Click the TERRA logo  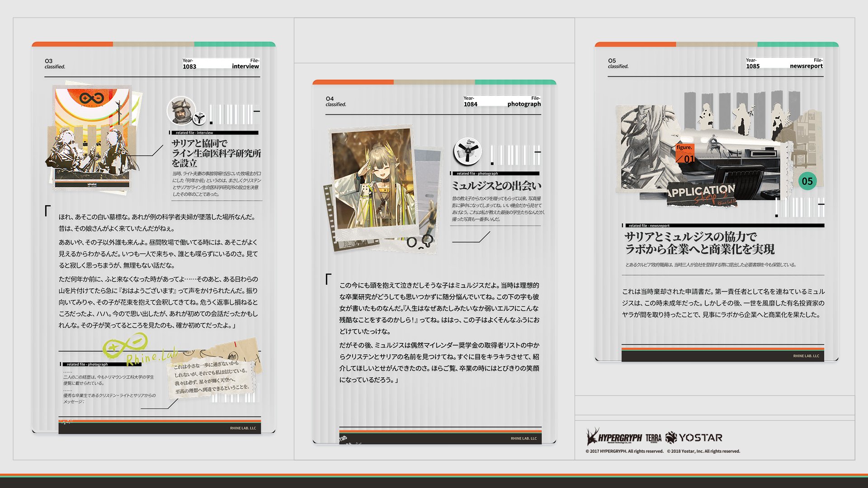pos(653,438)
